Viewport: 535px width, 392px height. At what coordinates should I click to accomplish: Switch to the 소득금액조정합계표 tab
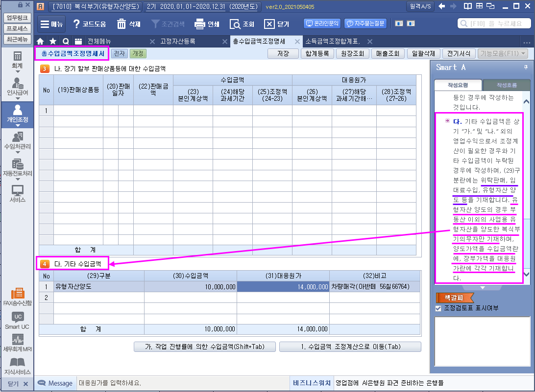pos(332,42)
